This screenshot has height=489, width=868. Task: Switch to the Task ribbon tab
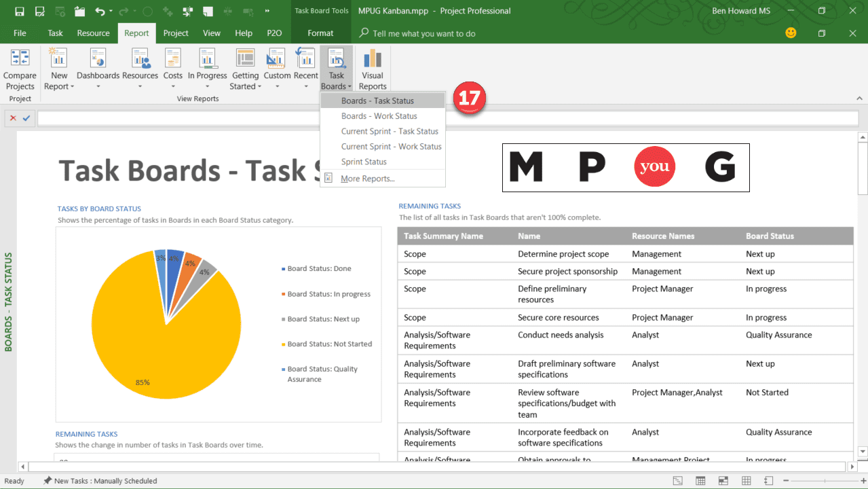(56, 33)
